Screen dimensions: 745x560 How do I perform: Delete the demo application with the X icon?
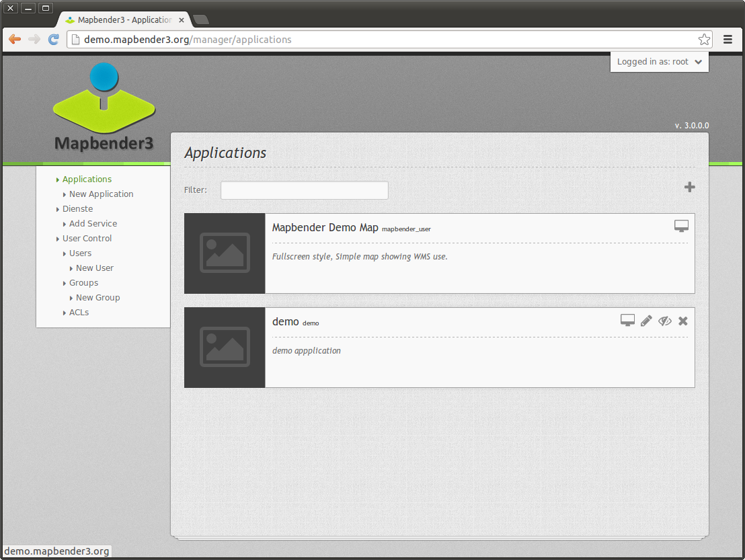pyautogui.click(x=682, y=321)
